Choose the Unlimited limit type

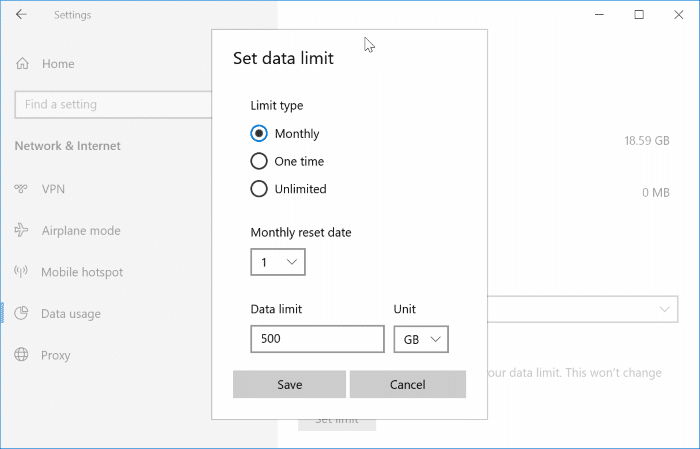coord(259,189)
